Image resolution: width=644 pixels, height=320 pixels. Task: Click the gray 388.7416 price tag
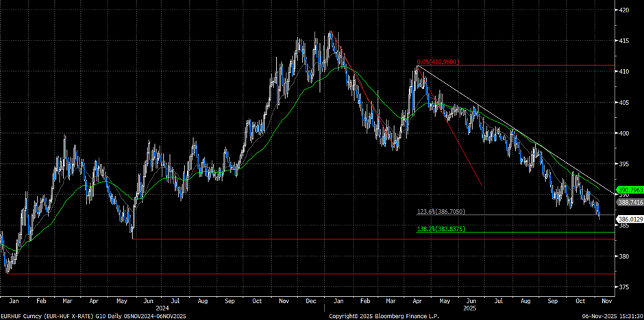tap(630, 202)
